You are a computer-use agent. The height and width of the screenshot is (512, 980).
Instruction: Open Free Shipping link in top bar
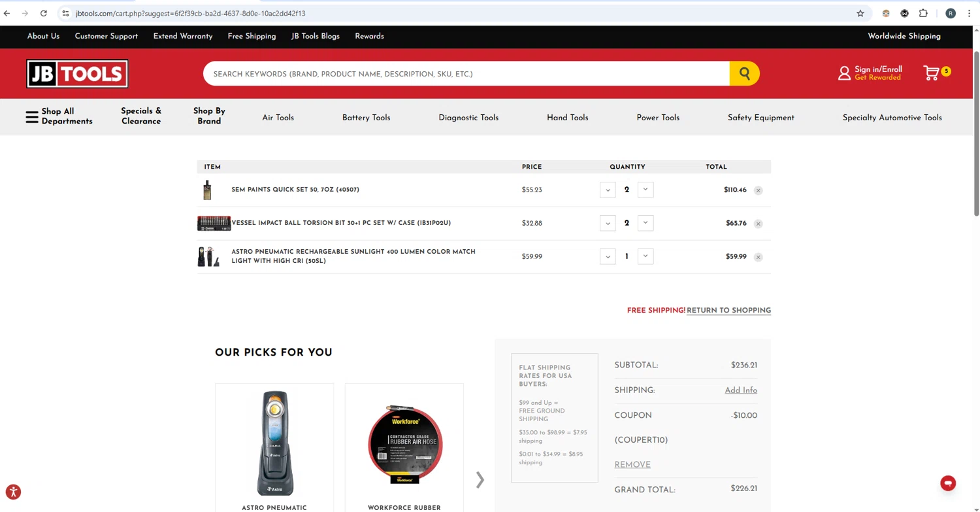tap(252, 36)
